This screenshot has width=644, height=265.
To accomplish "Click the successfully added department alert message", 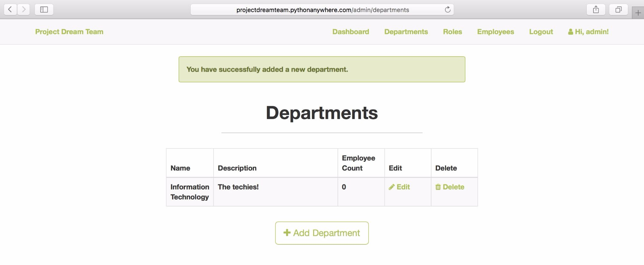I will coord(322,69).
